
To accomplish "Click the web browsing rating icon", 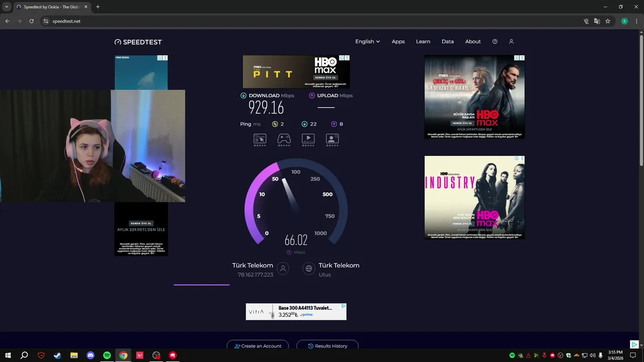I will 260,139.
